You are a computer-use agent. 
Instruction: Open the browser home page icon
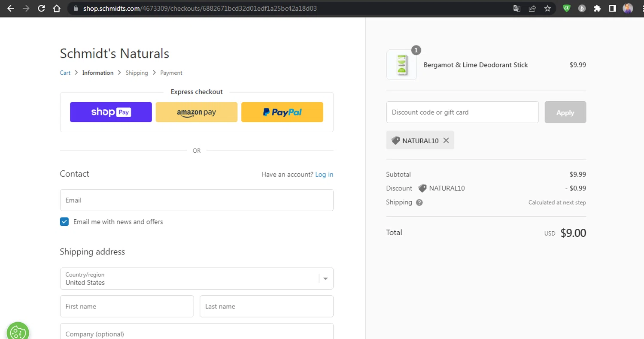[56, 8]
